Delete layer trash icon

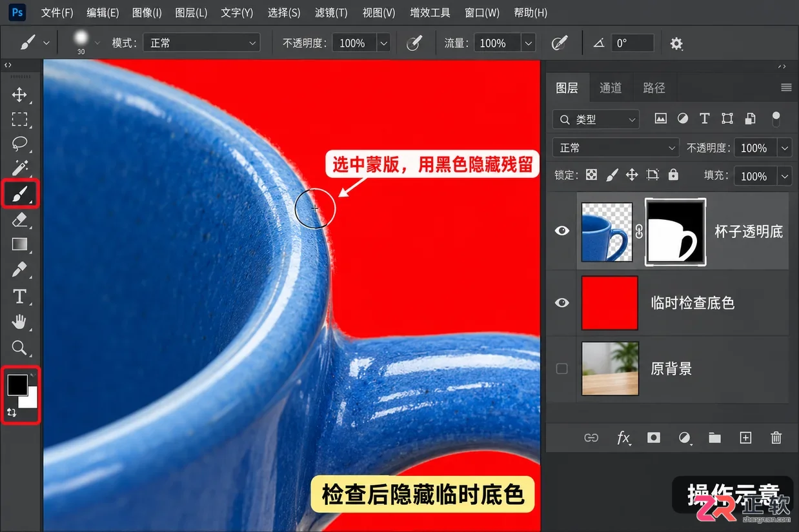coord(776,438)
